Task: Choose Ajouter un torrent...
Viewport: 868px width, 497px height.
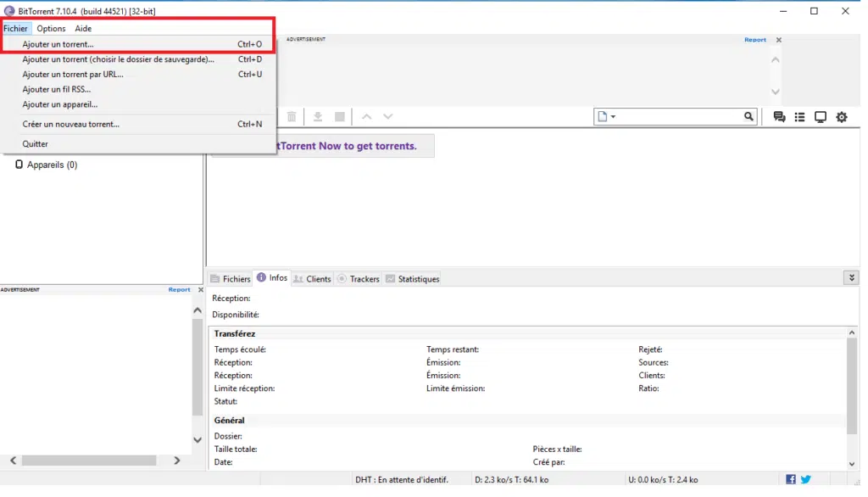Action: 138,44
